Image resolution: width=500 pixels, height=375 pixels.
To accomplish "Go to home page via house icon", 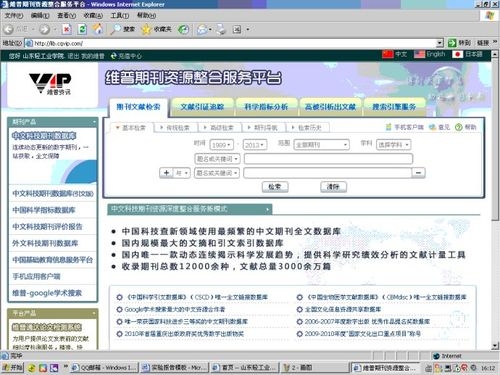I will [x=98, y=29].
